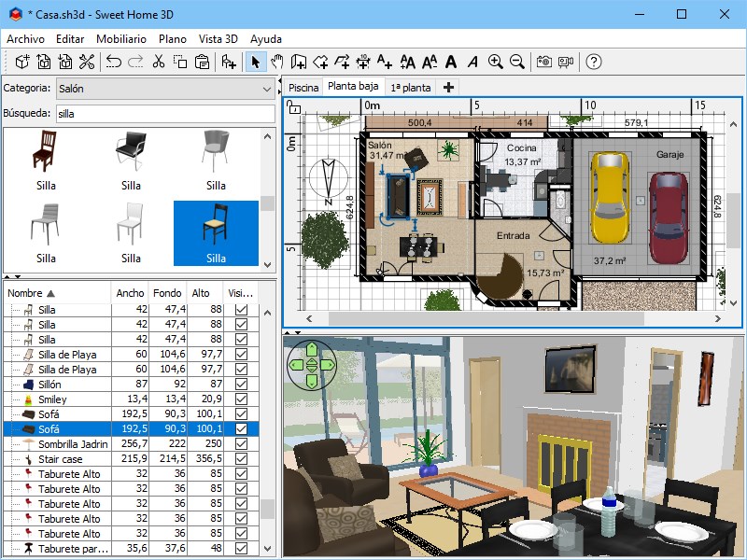Viewport: 747px width, 560px height.
Task: Click the Create photo camera icon
Action: pos(544,62)
